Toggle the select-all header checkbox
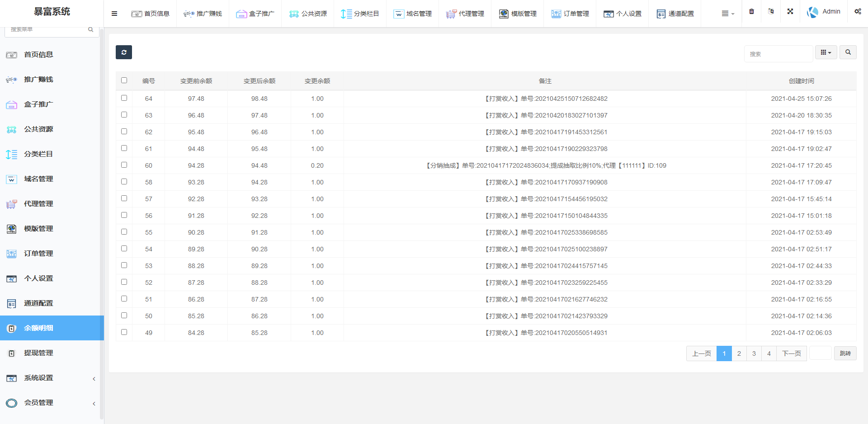This screenshot has width=868, height=424. point(124,80)
